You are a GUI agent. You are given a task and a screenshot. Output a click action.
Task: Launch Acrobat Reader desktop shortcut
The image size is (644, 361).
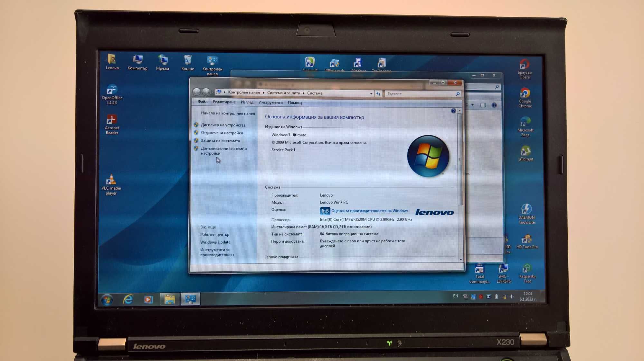pos(112,124)
